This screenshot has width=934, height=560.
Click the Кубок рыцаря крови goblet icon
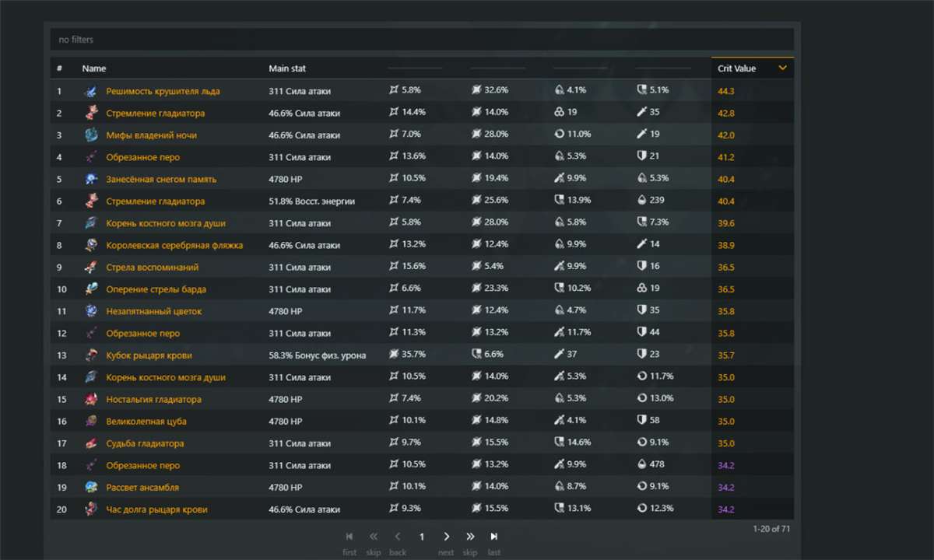tap(91, 355)
